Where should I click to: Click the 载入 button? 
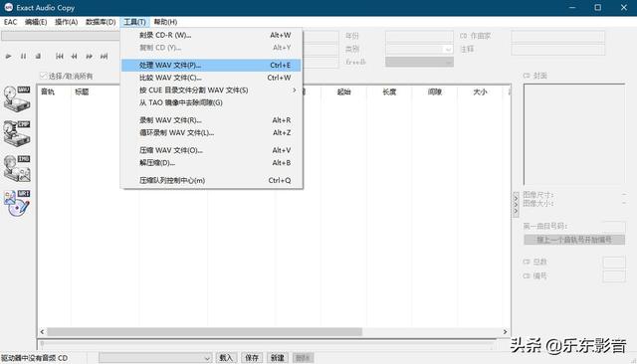226,357
